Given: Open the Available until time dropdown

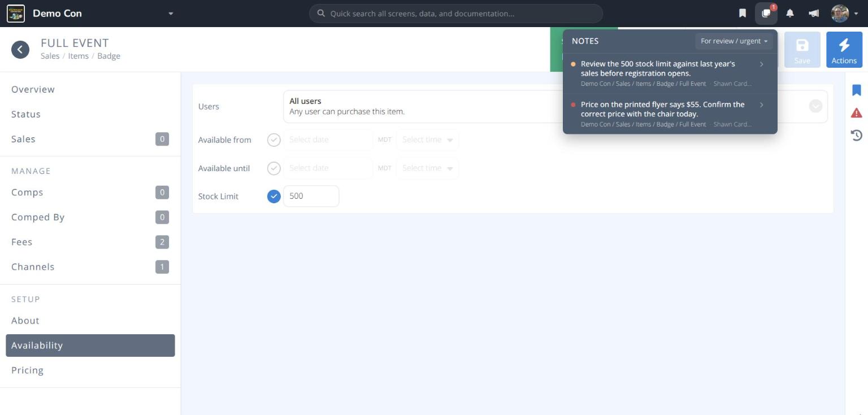Looking at the screenshot, I should pyautogui.click(x=427, y=168).
